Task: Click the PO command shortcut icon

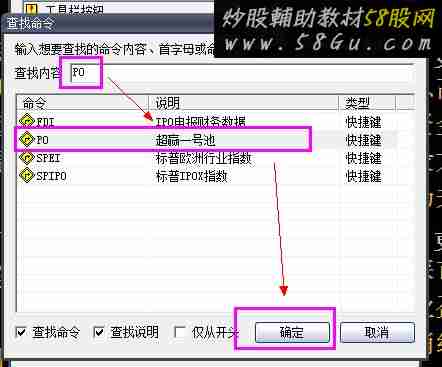Action: coord(27,139)
